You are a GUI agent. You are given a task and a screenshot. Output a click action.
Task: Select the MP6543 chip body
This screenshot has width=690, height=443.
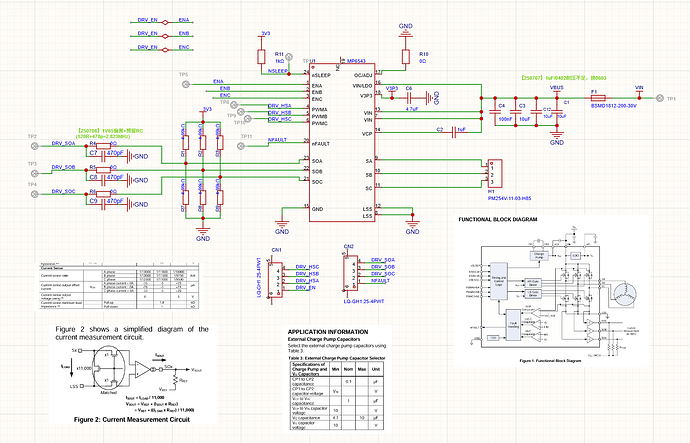point(342,143)
